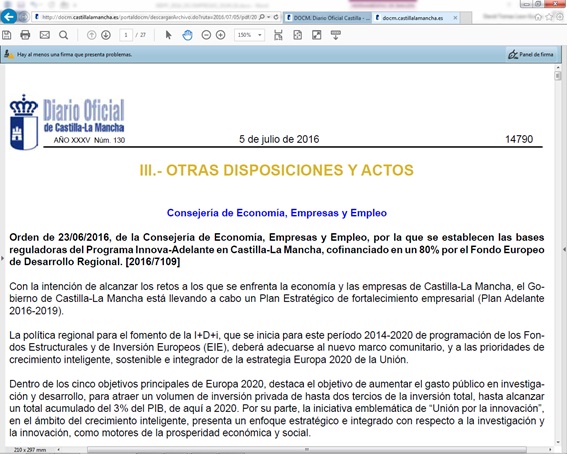Switch PDF to full screen view
Image resolution: width=567 pixels, height=454 pixels.
tap(316, 35)
